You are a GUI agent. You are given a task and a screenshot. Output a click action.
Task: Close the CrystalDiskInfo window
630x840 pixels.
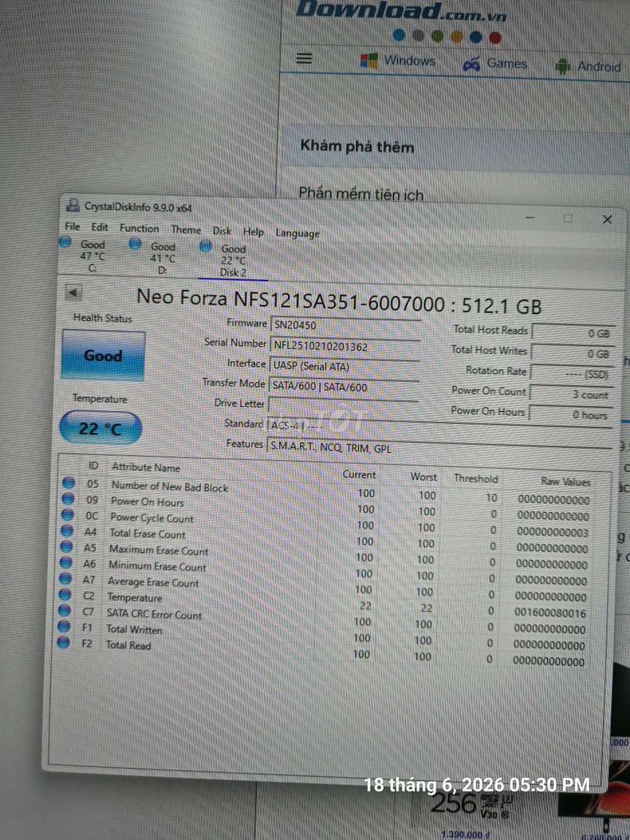point(606,220)
